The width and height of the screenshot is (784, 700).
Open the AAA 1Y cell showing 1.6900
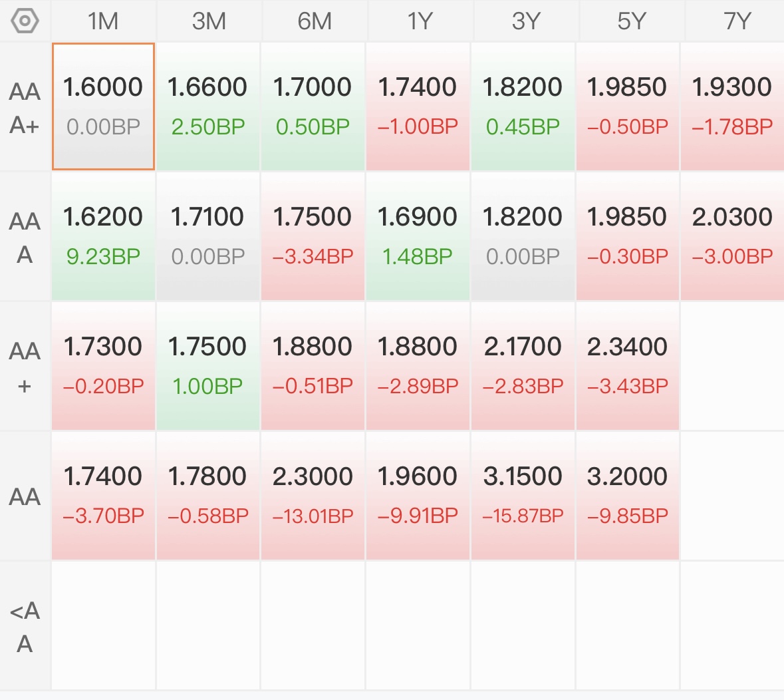(x=418, y=236)
